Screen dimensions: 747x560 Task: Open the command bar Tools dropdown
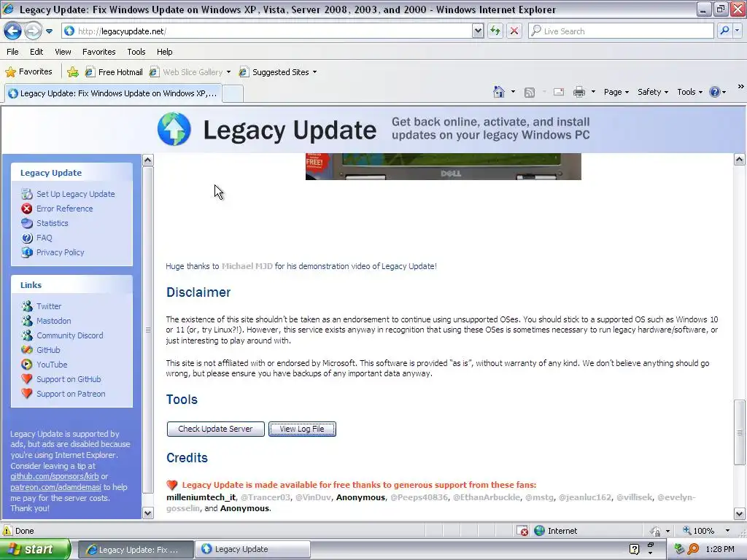[689, 92]
